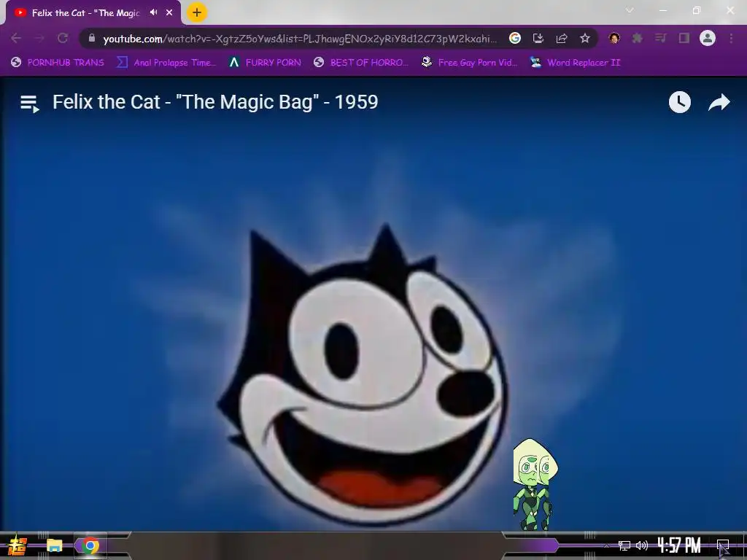
Task: Open the Chrome three-dot menu
Action: (x=731, y=38)
